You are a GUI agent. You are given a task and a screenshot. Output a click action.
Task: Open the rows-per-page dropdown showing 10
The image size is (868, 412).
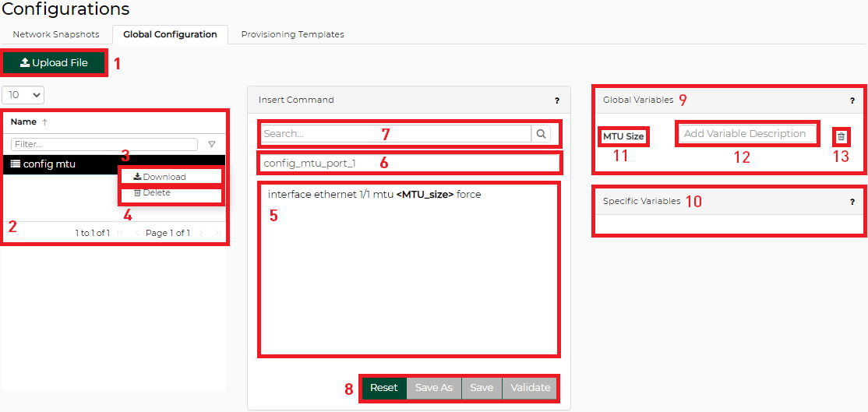(x=23, y=95)
